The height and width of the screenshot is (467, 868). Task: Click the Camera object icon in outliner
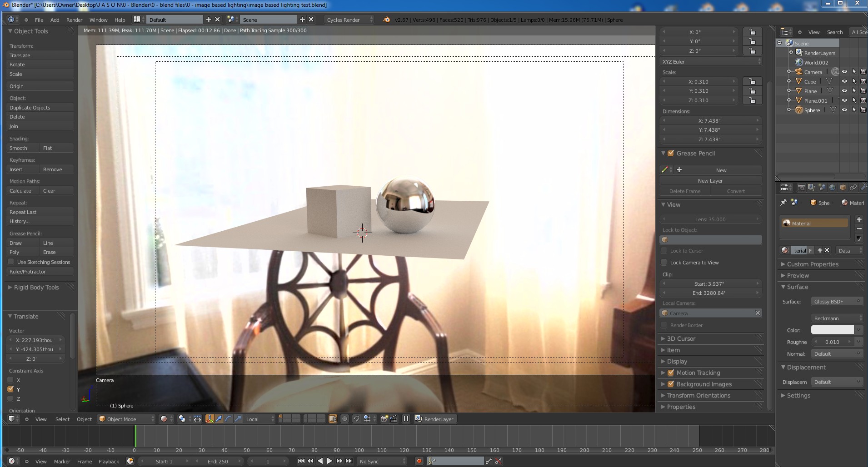coord(798,72)
